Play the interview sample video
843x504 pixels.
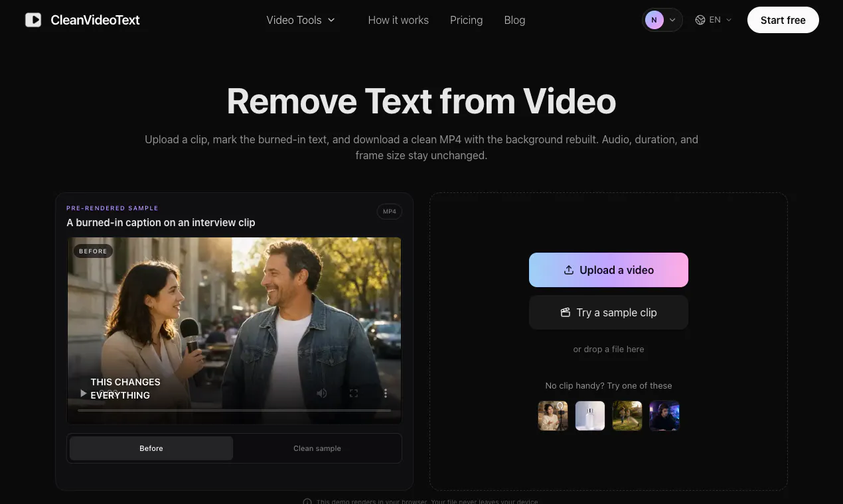83,393
